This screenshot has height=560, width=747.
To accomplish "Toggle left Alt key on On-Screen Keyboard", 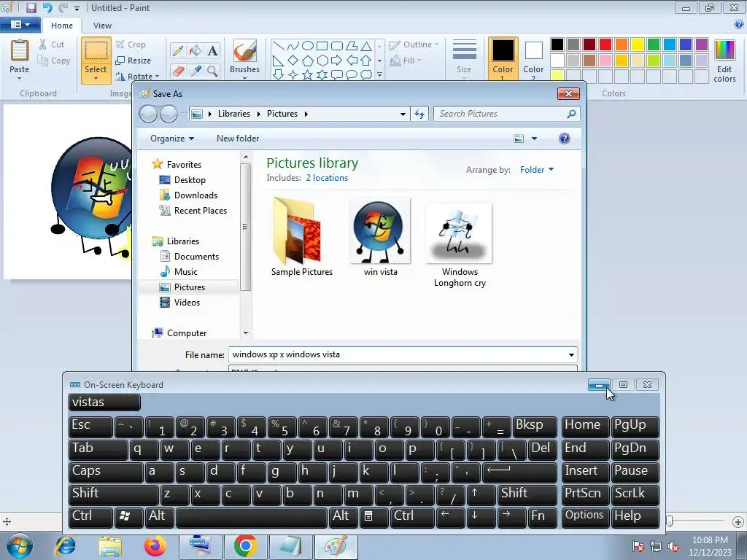I will [x=160, y=517].
